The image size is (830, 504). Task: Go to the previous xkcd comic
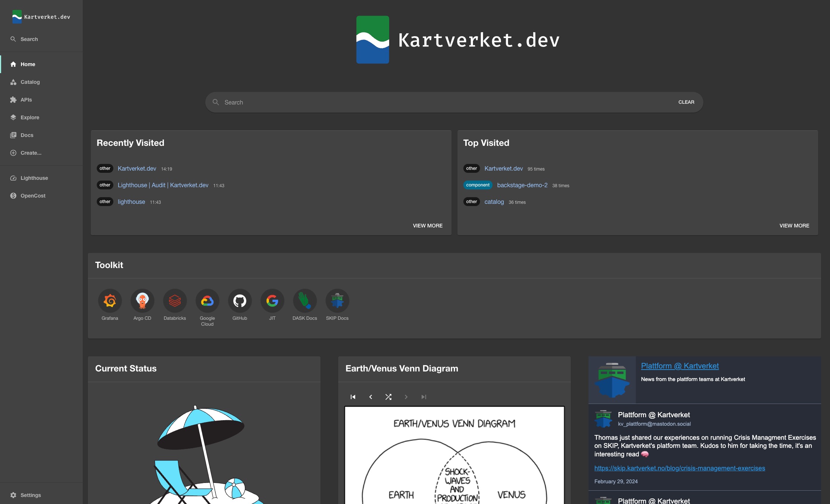pos(371,397)
